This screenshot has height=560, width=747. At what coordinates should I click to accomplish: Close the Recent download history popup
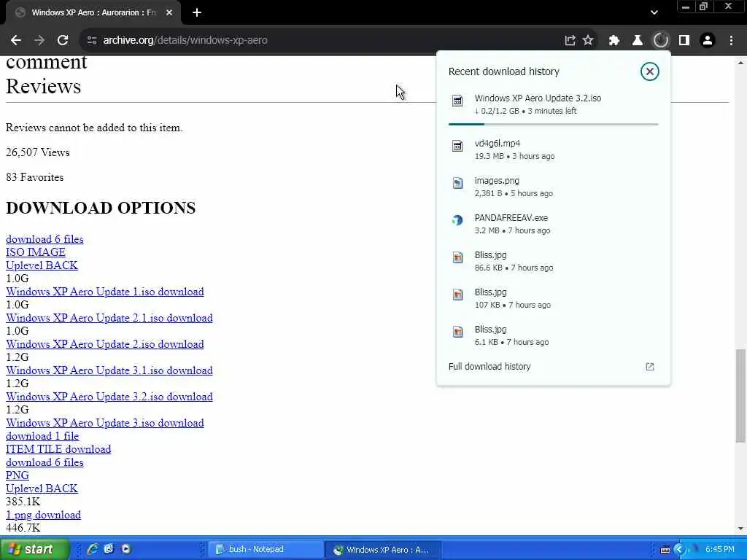pyautogui.click(x=649, y=71)
